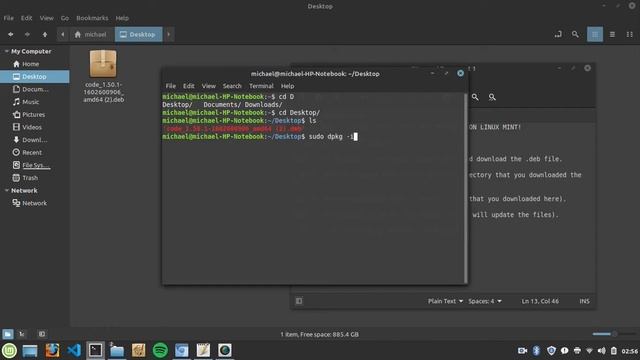This screenshot has width=640, height=360.
Task: Switch Nemo to list view
Action: [x=612, y=35]
